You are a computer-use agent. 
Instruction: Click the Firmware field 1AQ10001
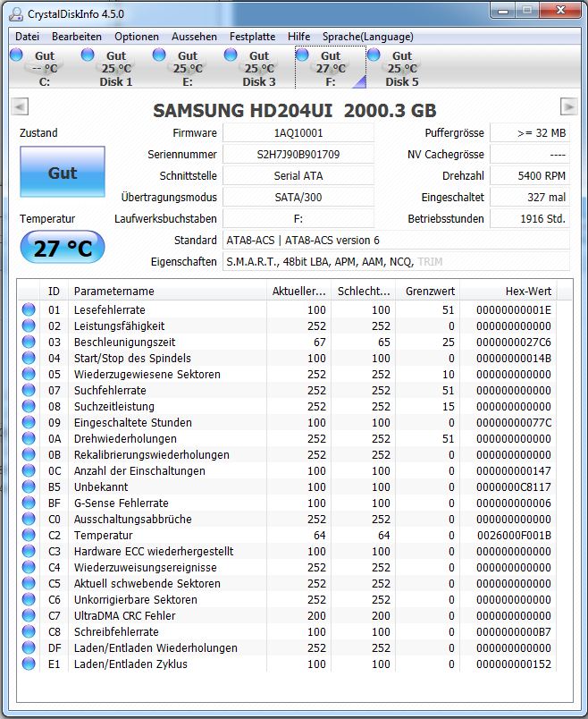click(298, 133)
